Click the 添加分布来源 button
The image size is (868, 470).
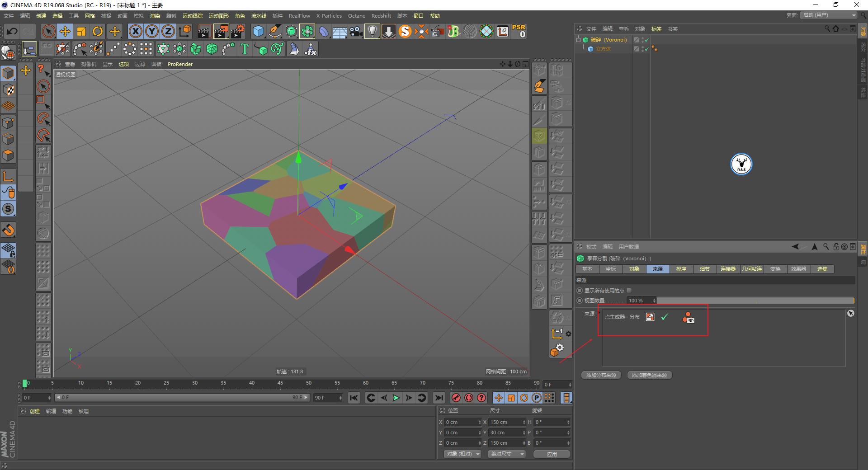coord(600,375)
